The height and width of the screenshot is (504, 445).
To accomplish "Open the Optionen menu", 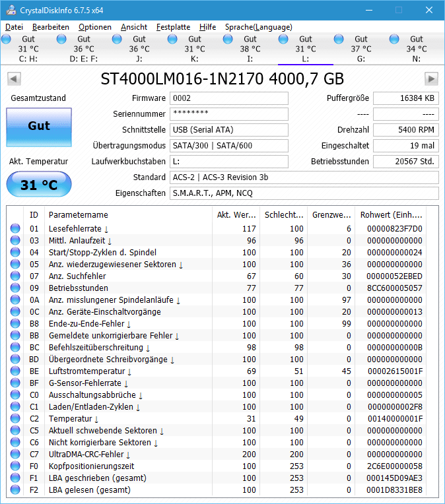I will point(95,27).
